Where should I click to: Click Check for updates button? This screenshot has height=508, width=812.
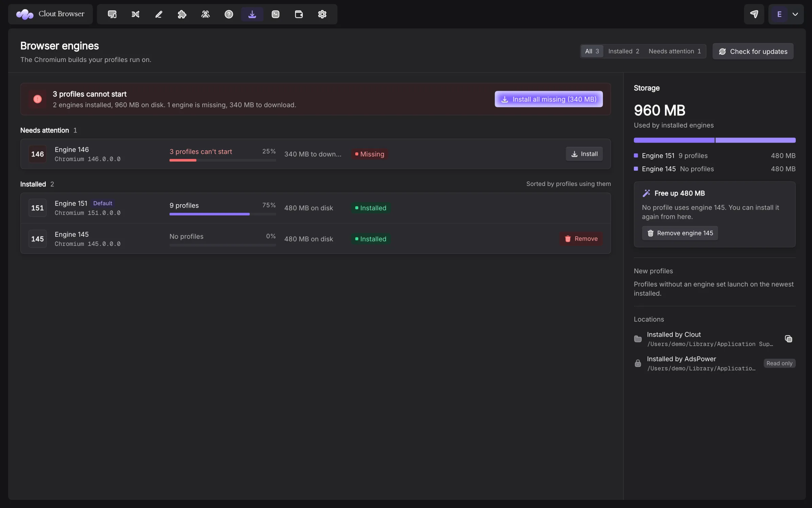[753, 51]
